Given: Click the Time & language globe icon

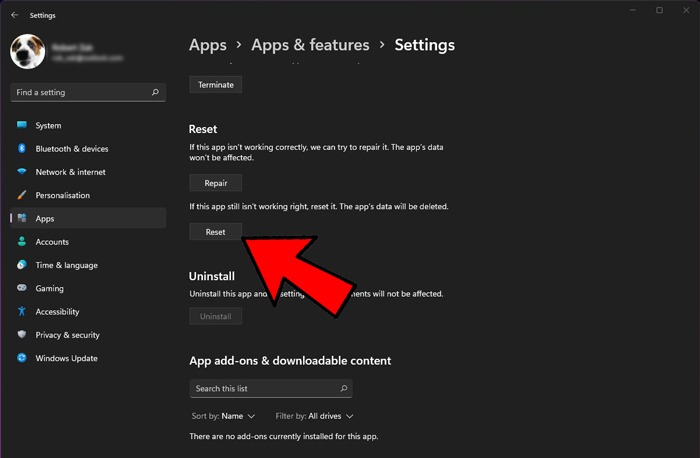Looking at the screenshot, I should (x=22, y=265).
